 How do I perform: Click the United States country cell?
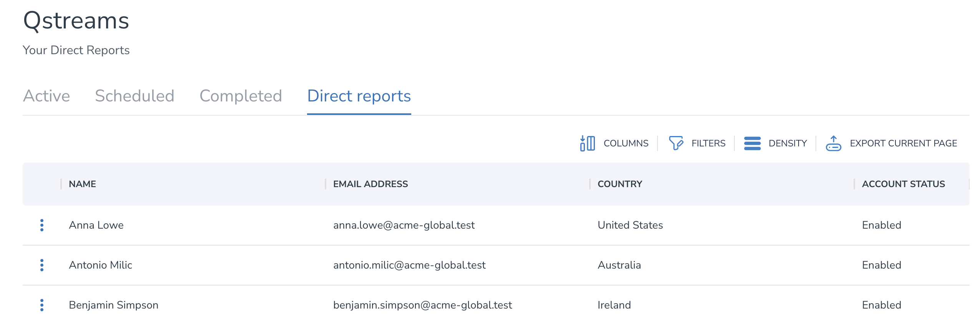630,225
